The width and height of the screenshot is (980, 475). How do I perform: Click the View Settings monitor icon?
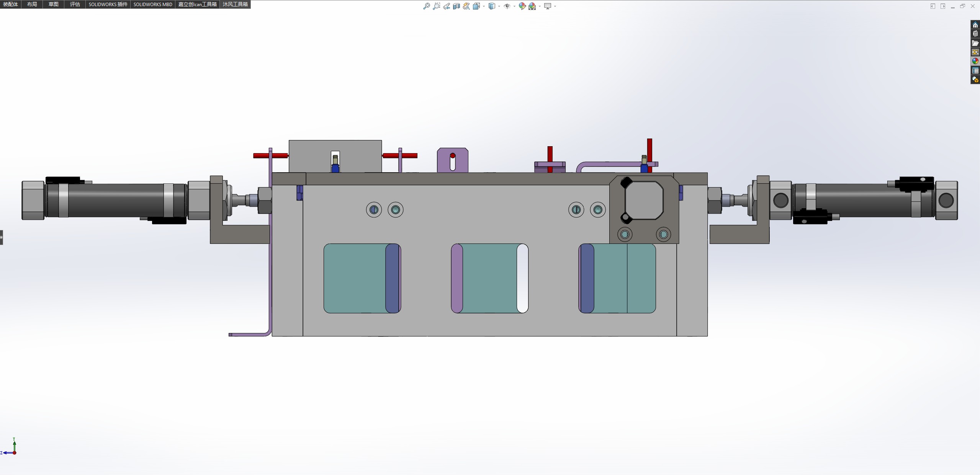coord(548,6)
